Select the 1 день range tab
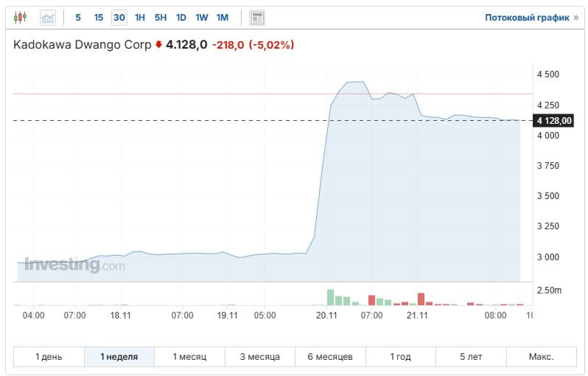 coord(49,357)
